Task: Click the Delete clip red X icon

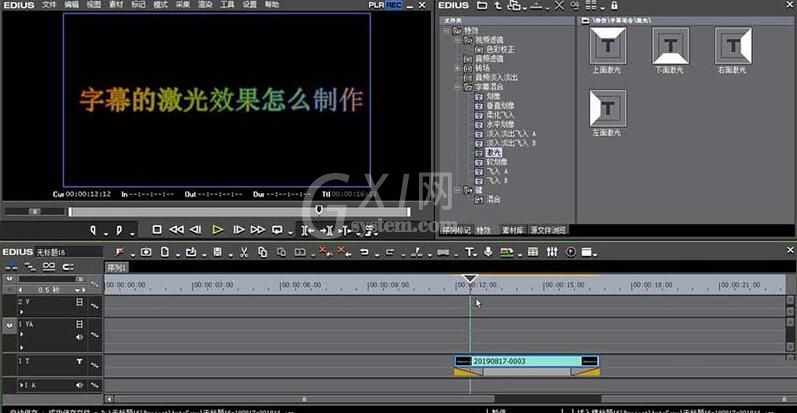Action: point(324,252)
